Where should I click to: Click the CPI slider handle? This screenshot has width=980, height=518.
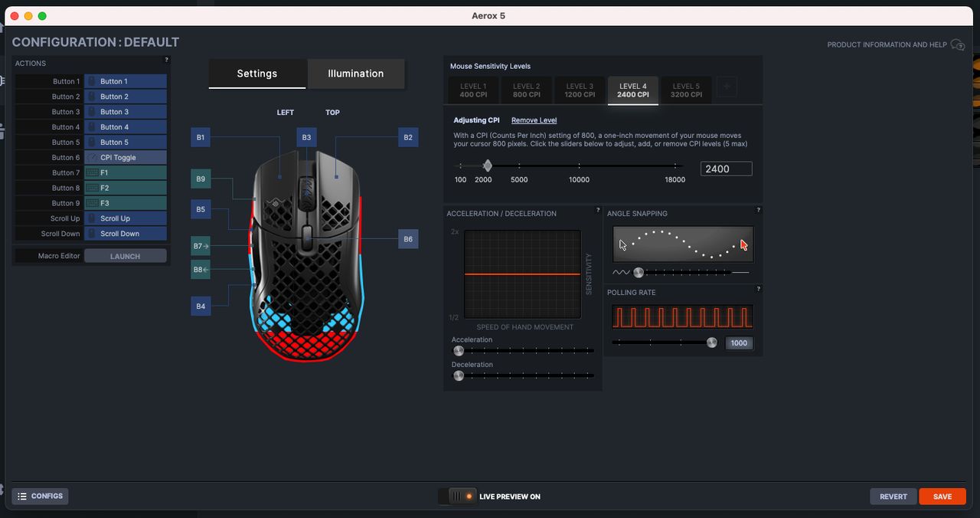point(487,166)
